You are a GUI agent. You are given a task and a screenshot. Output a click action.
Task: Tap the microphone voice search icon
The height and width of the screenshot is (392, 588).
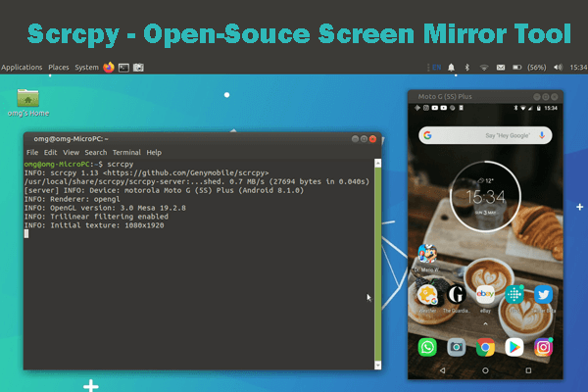coord(542,135)
